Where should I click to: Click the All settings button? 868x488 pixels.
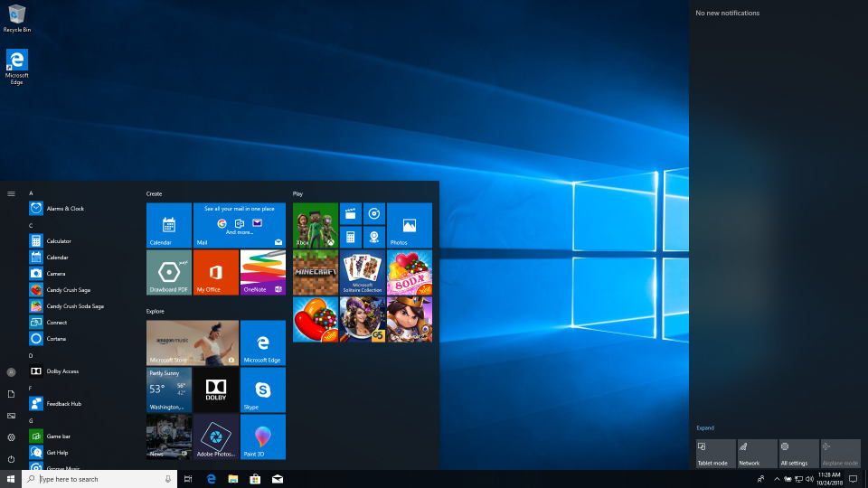click(x=799, y=454)
